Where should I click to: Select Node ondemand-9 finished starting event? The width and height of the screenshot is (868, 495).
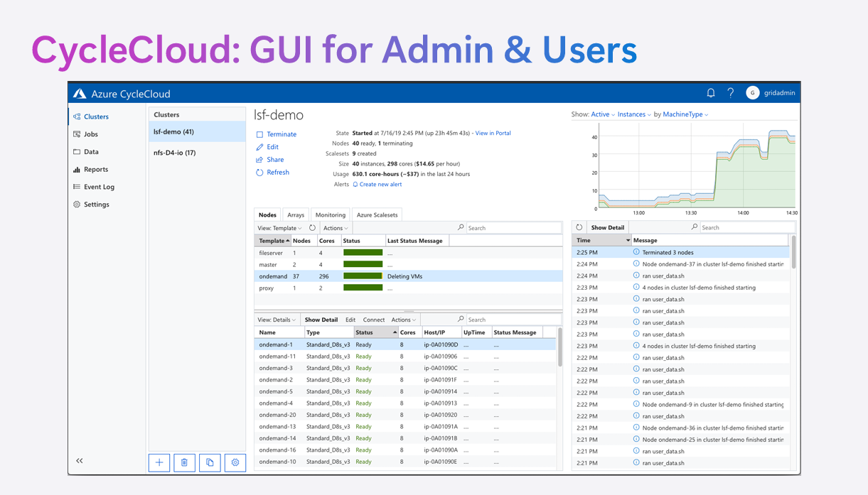point(681,404)
